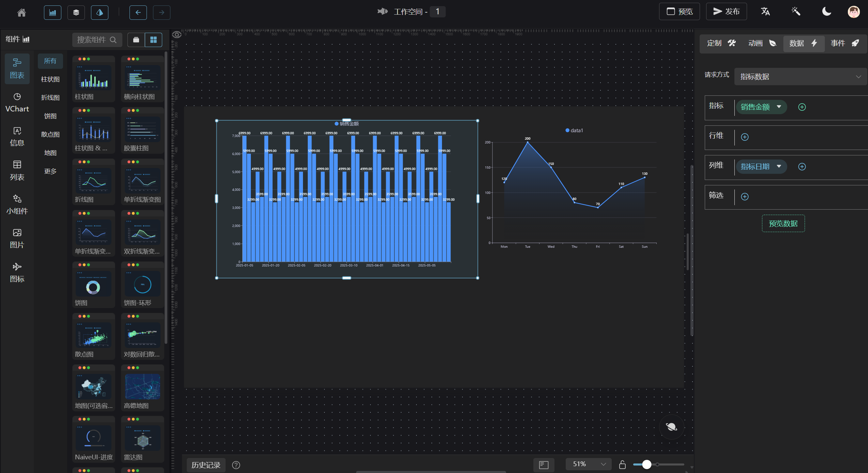868x473 pixels.
Task: Open the 请求方式 指标数据 dropdown
Action: pyautogui.click(x=801, y=77)
